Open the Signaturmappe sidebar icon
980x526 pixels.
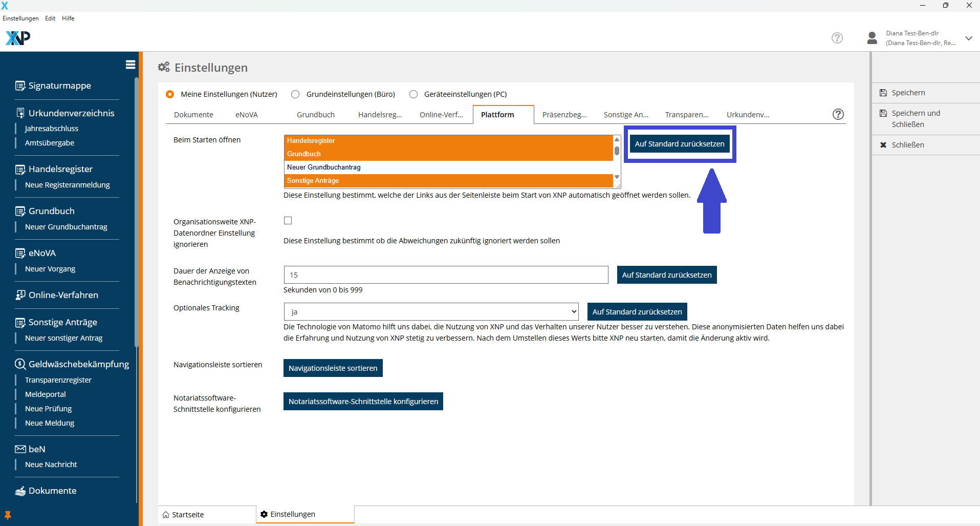(x=20, y=86)
